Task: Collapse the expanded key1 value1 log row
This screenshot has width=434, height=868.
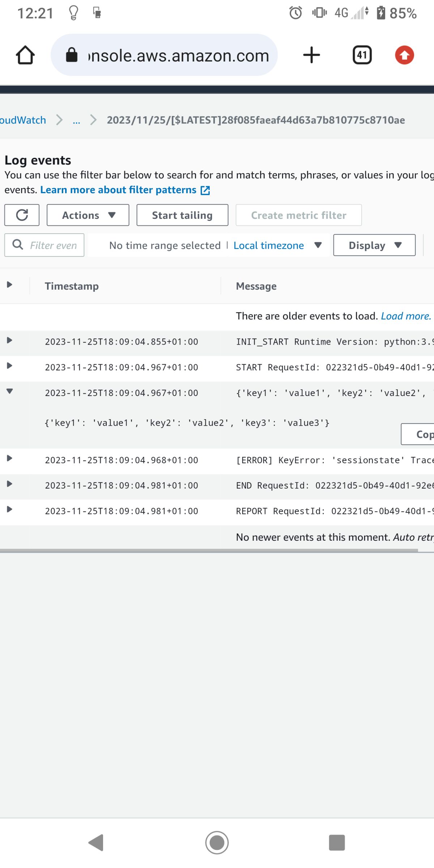Action: 10,391
